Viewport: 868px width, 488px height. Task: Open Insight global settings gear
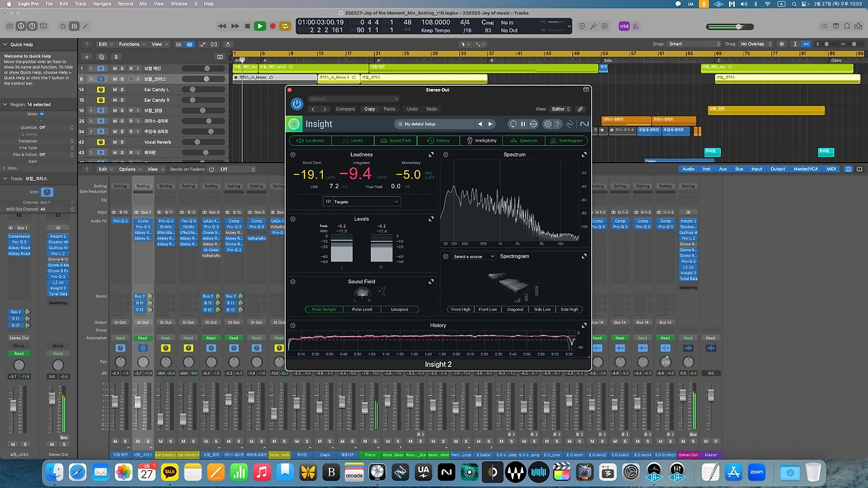pos(547,124)
